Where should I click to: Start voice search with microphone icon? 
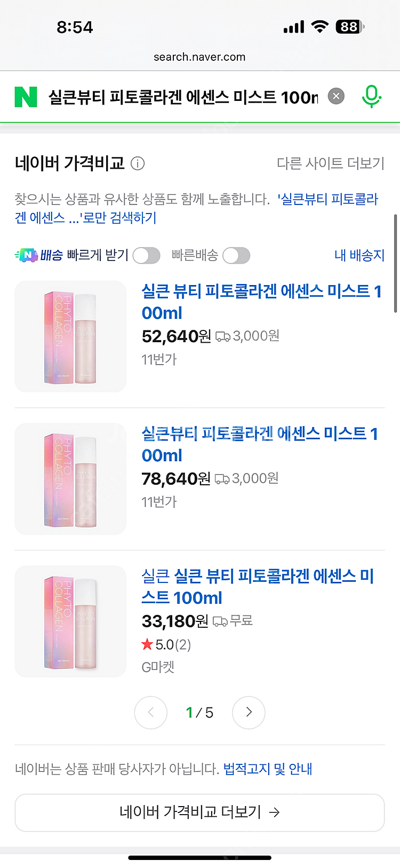pos(371,97)
